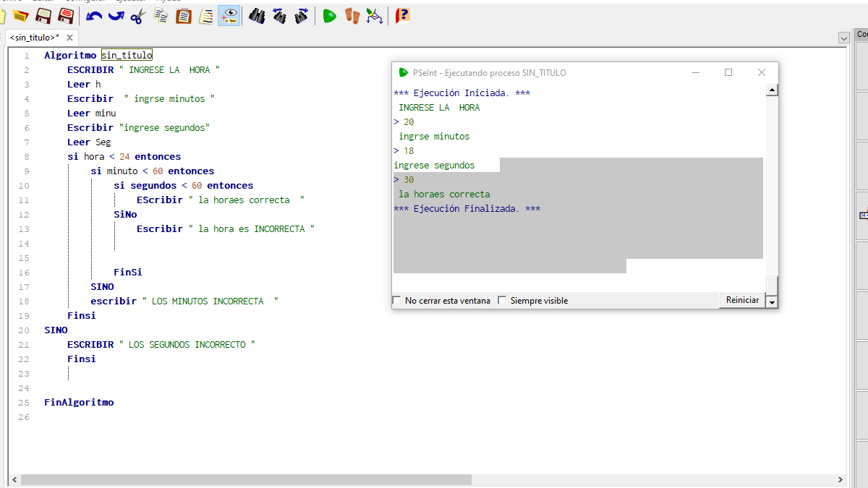868x488 pixels.
Task: Enable the 'No cerrar esta ventana' checkbox
Action: [x=396, y=301]
